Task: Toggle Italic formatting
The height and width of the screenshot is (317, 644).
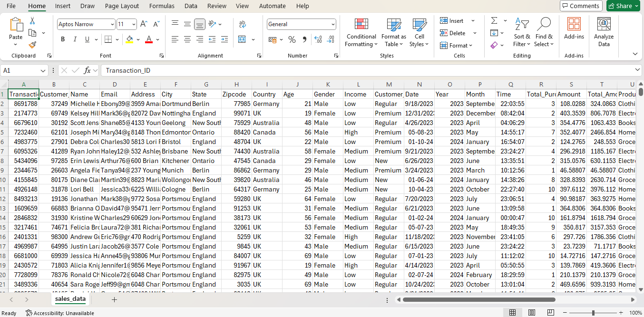Action: pyautogui.click(x=75, y=39)
